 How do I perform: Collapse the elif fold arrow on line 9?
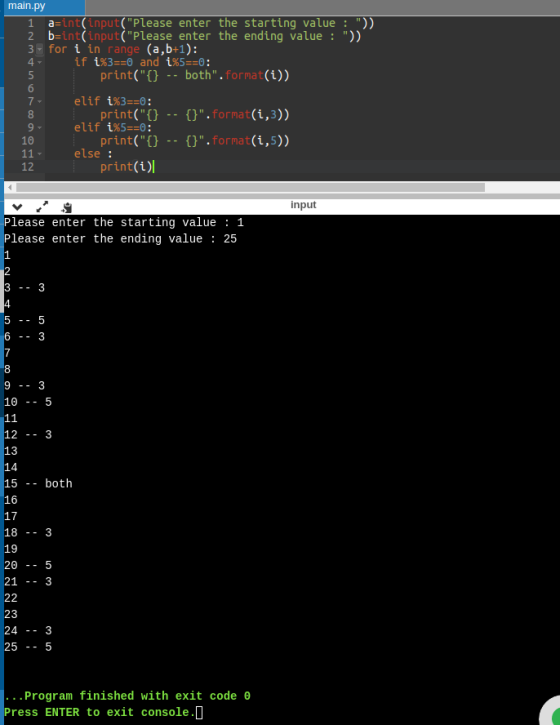coord(40,127)
